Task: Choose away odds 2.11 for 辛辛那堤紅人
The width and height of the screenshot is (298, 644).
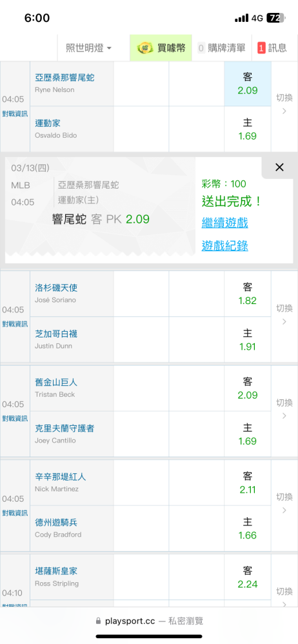Action: 248,482
